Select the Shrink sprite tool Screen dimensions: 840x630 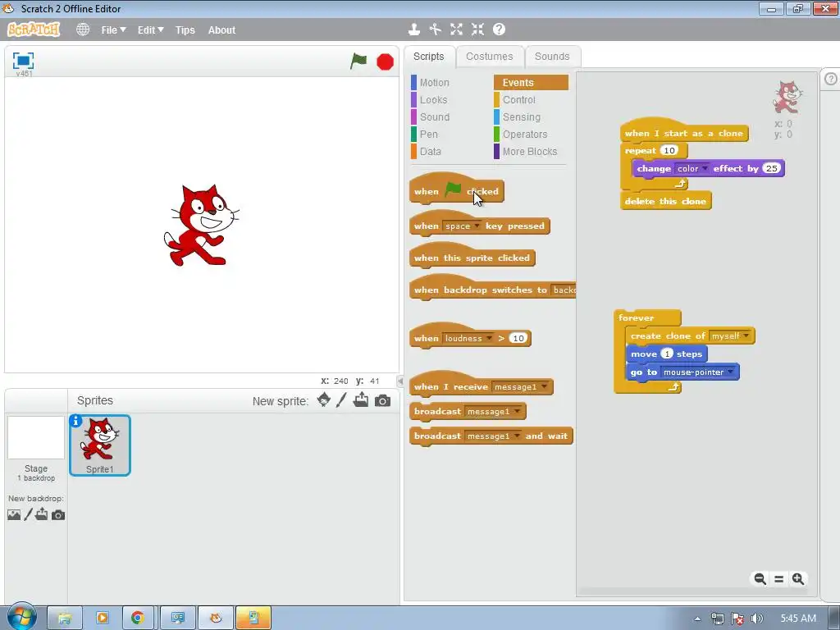477,30
